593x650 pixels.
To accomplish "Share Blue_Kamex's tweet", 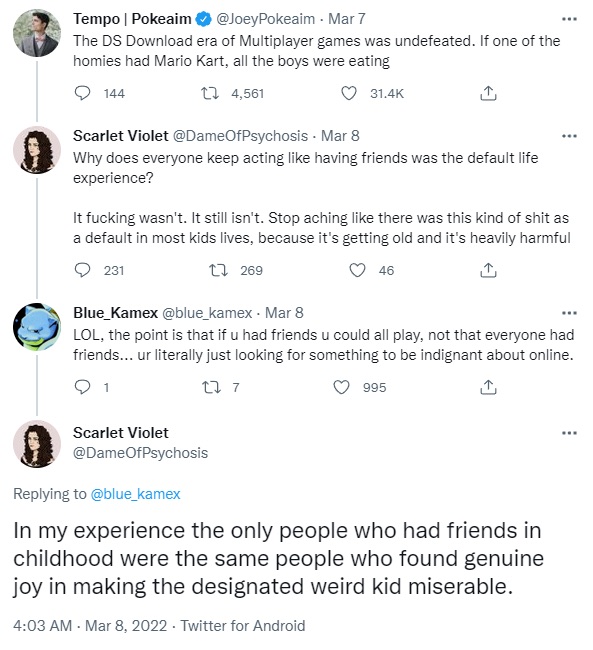I will tap(488, 387).
